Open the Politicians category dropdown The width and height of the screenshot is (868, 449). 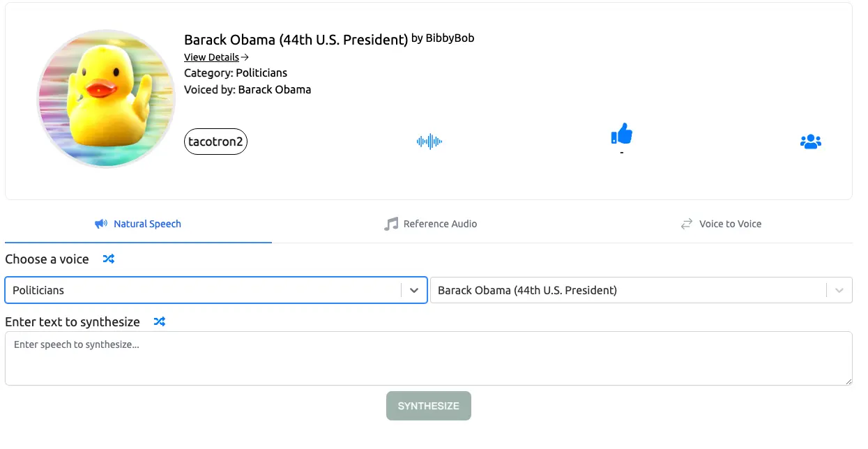[216, 290]
